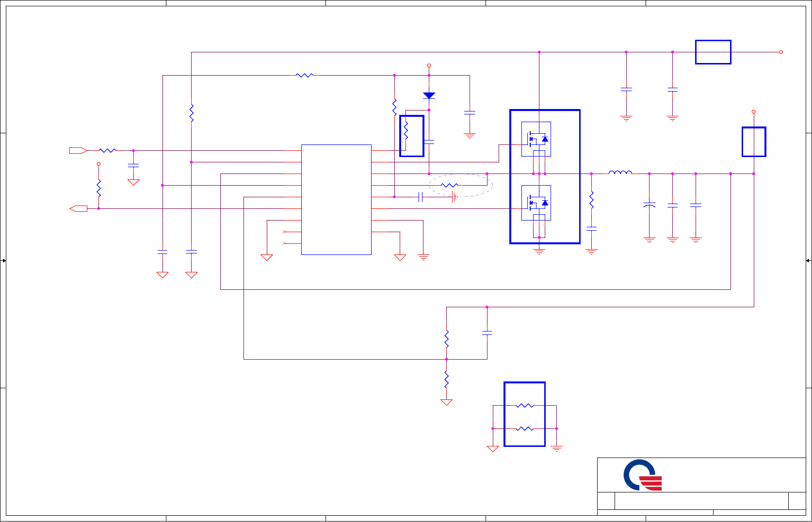Select the vertical resistor boxed beside the diode
Image resolution: width=812 pixels, height=522 pixels.
(406, 130)
